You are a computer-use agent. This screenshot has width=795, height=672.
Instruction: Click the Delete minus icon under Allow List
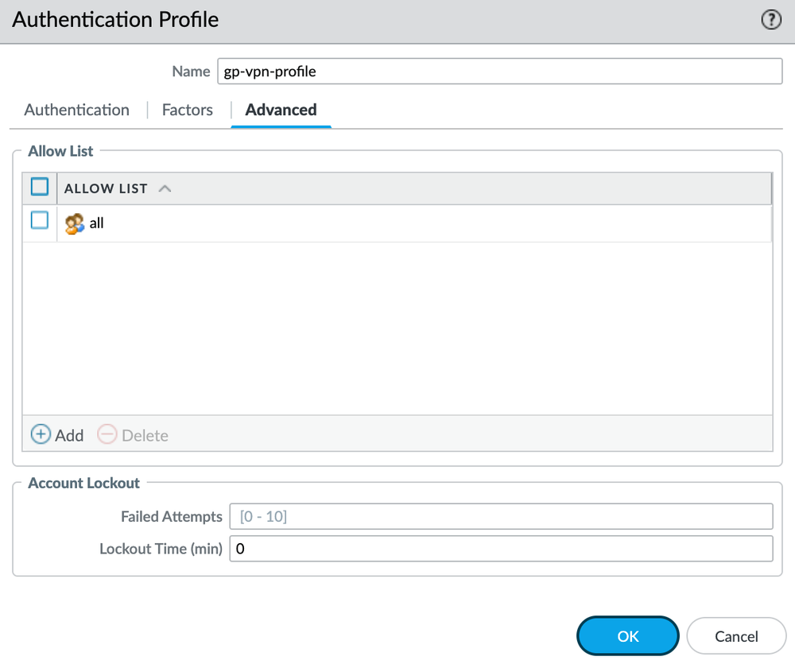tap(107, 434)
